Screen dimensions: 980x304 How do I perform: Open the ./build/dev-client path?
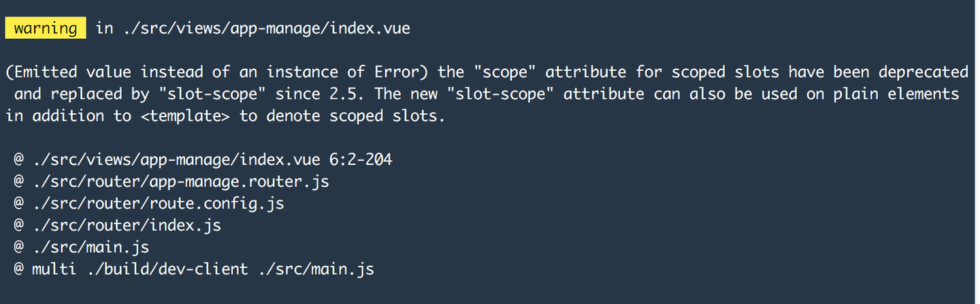168,269
